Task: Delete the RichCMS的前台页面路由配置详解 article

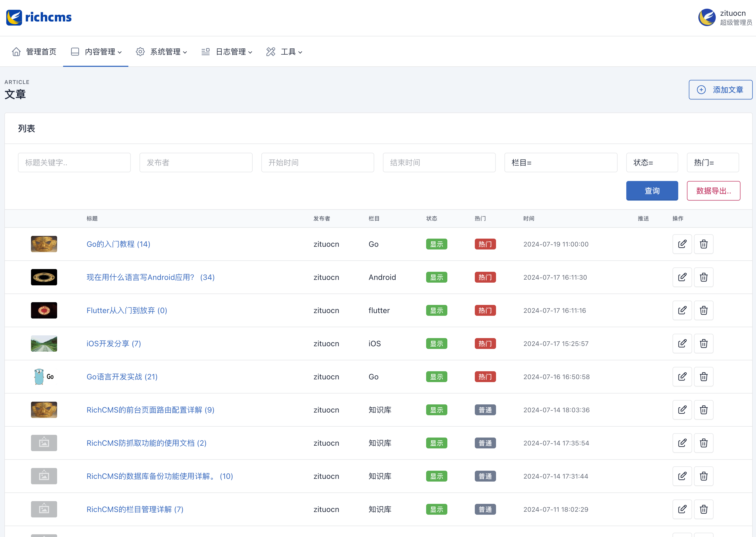Action: pyautogui.click(x=704, y=410)
